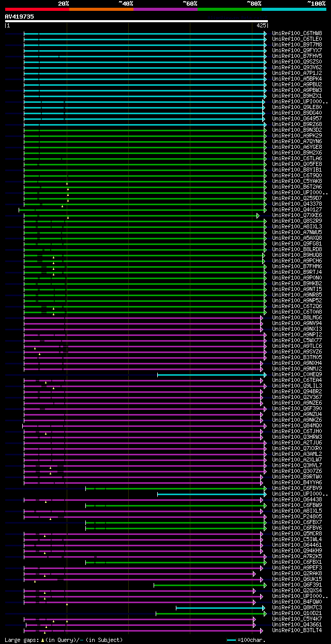Click label UniRef100_Q9LIL3
The width and height of the screenshot is (331, 644).
point(297,386)
